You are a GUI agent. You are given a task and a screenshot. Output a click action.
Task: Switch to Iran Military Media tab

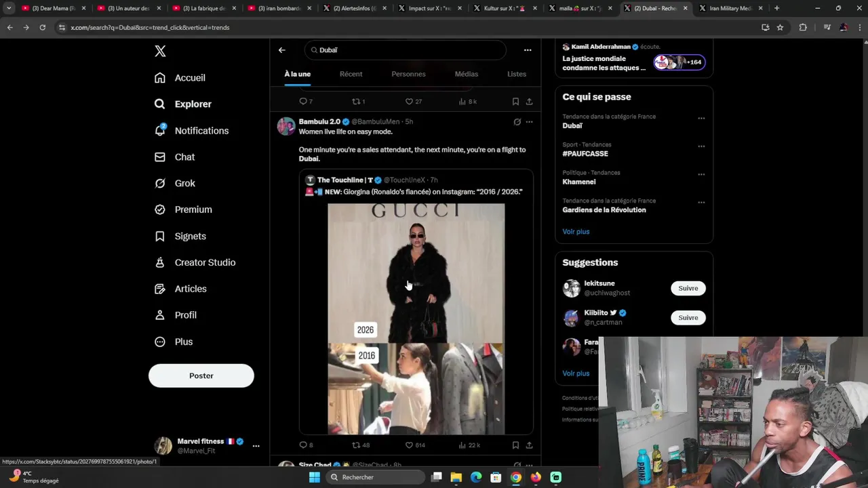(x=728, y=8)
